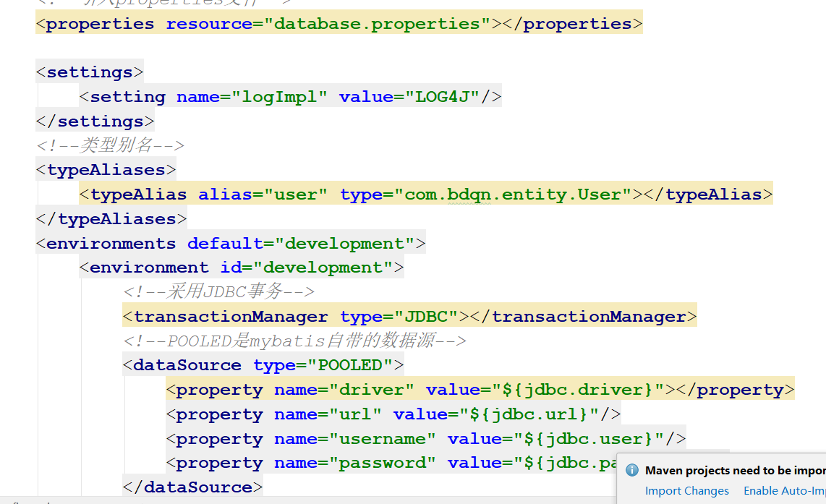This screenshot has height=504, width=826.
Task: Click the environment id="development" line
Action: click(x=242, y=268)
